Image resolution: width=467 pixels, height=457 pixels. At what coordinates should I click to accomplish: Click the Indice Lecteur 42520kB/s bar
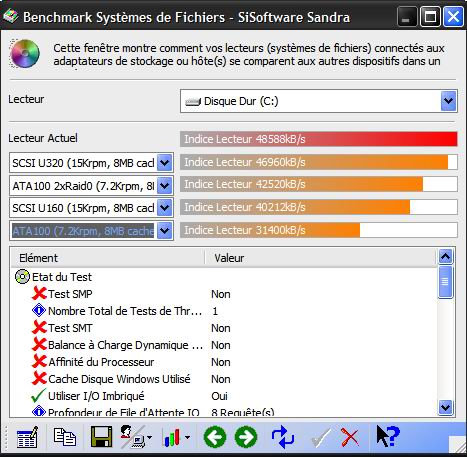coord(319,184)
